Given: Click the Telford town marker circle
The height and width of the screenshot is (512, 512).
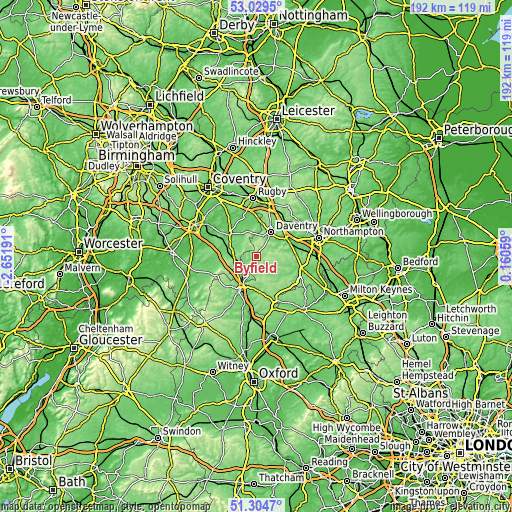Looking at the screenshot, I should tap(37, 107).
